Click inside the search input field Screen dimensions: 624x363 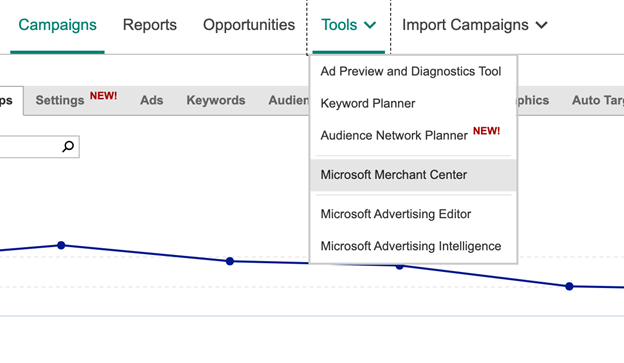click(x=29, y=147)
